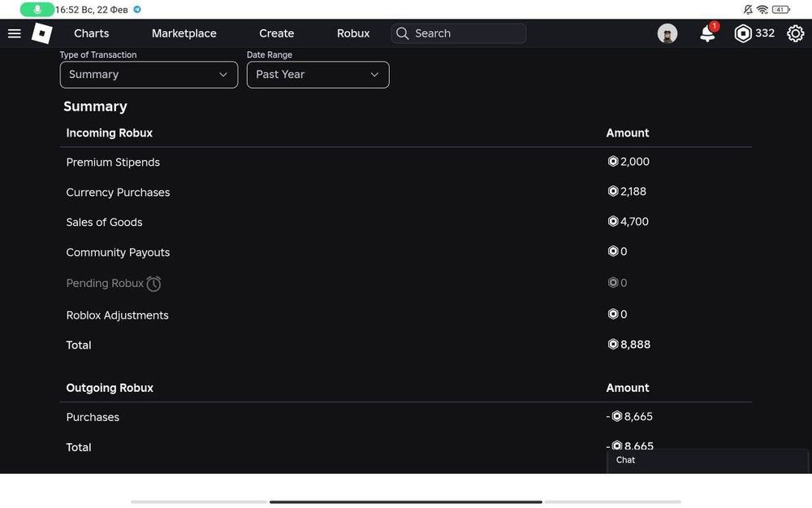Image resolution: width=812 pixels, height=508 pixels.
Task: Open the Marketplace tab
Action: (x=184, y=33)
